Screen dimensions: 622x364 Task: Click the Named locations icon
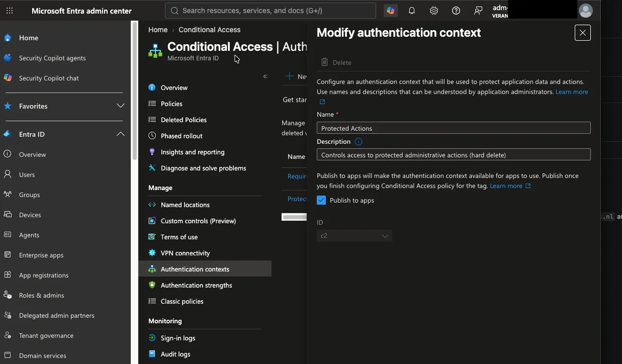point(152,205)
